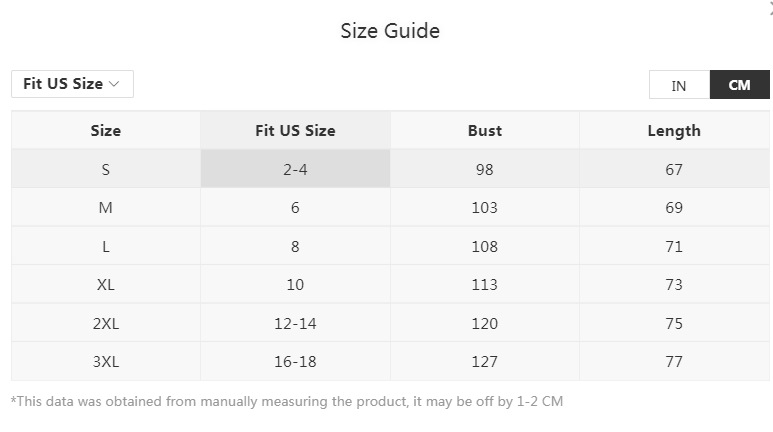This screenshot has width=773, height=432.
Task: Click the manual measurement disclaimer note
Action: [x=287, y=402]
